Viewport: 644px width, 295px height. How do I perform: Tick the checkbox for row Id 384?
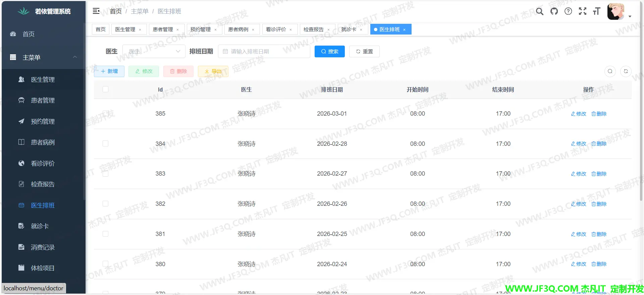105,143
